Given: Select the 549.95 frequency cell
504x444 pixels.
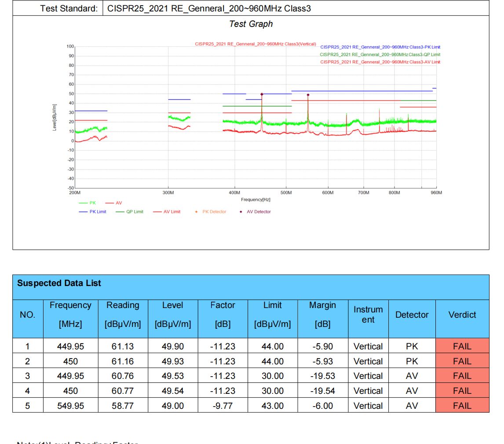Looking at the screenshot, I should 70,406.
